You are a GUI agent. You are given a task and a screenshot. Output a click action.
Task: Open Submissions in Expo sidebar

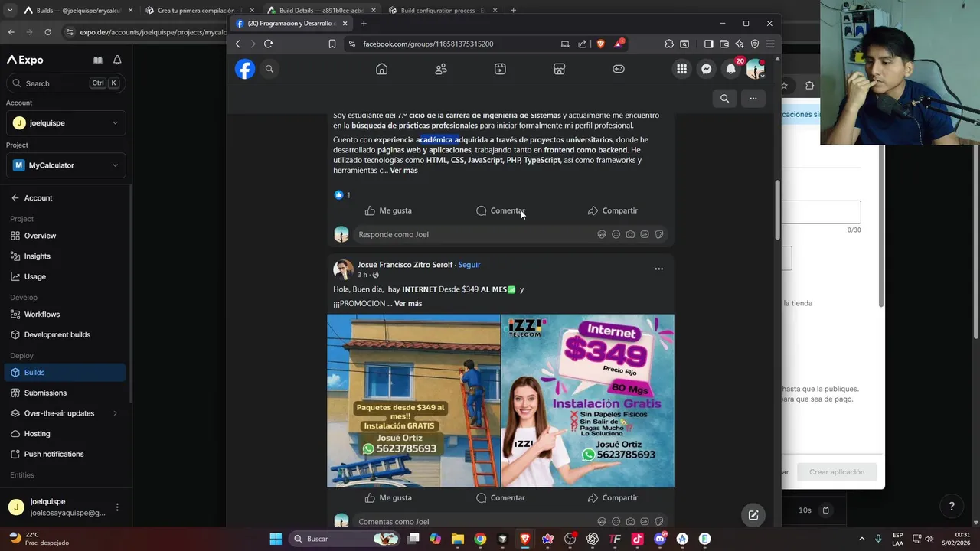(x=65, y=393)
